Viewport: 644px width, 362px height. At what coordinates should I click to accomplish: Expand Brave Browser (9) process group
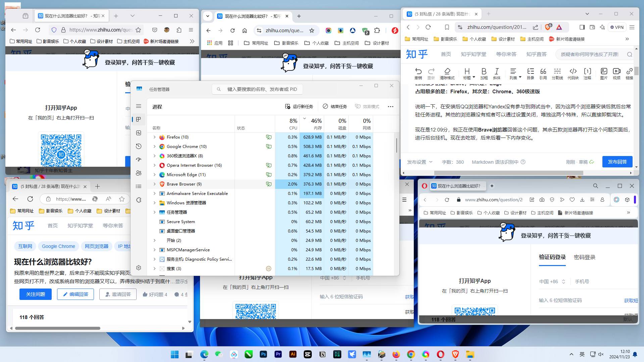click(x=154, y=184)
